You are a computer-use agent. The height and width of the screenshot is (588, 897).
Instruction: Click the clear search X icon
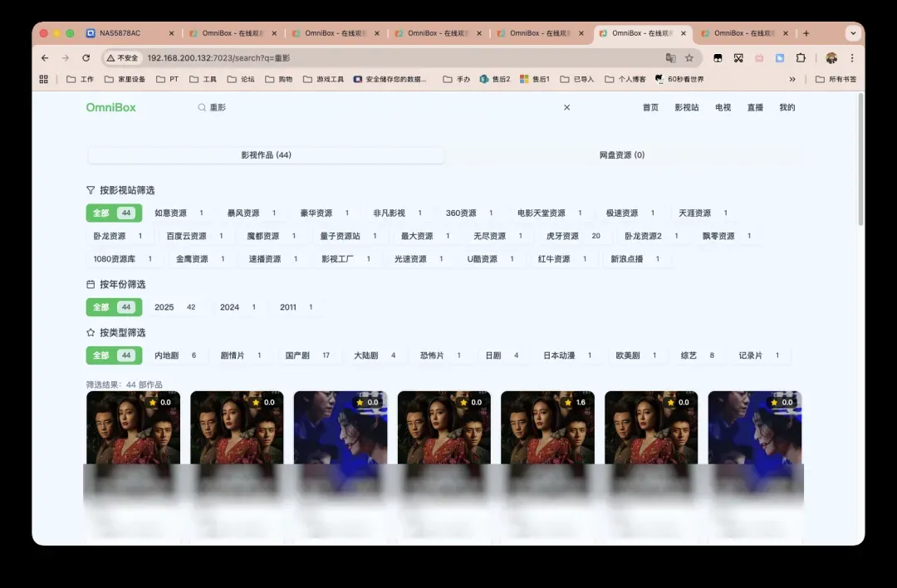[x=567, y=107]
